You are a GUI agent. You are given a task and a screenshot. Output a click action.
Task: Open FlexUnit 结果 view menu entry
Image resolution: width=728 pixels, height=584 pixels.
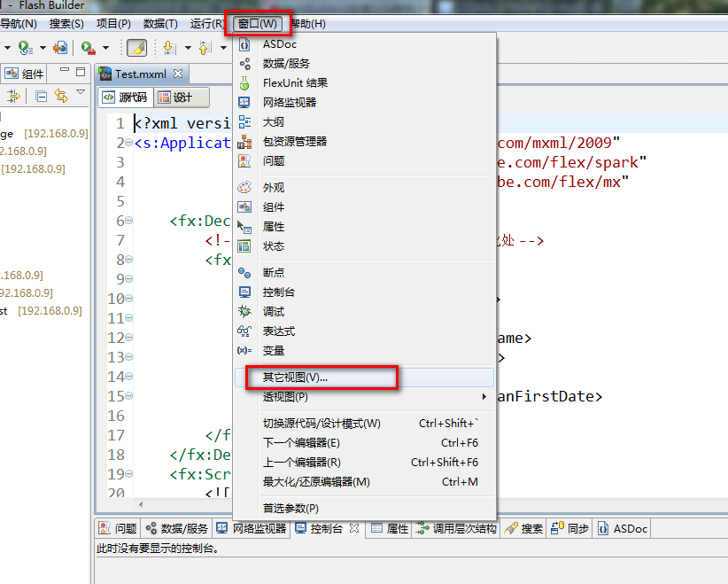(x=365, y=83)
